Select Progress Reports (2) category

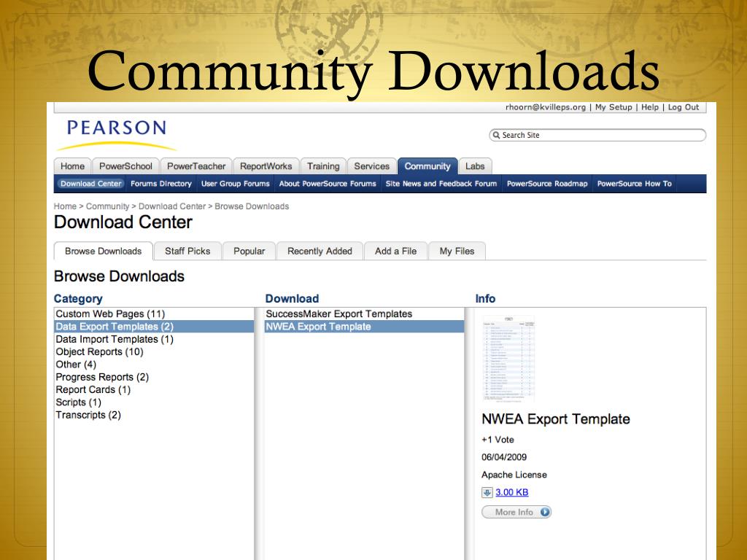[x=154, y=377]
